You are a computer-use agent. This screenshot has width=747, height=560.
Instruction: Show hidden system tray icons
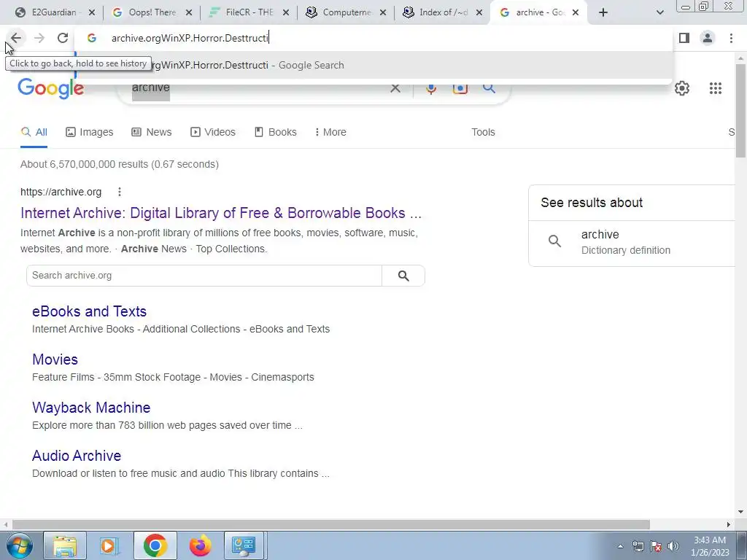click(x=620, y=546)
